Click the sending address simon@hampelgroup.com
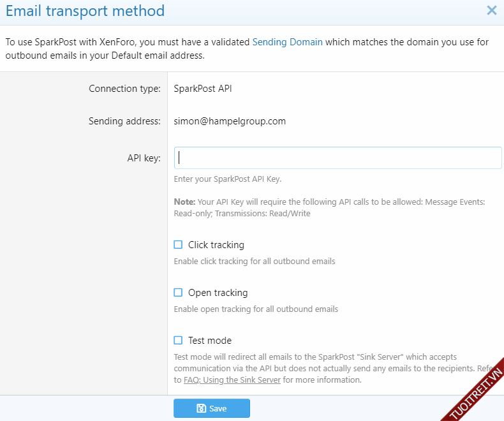The image size is (504, 421). [230, 121]
